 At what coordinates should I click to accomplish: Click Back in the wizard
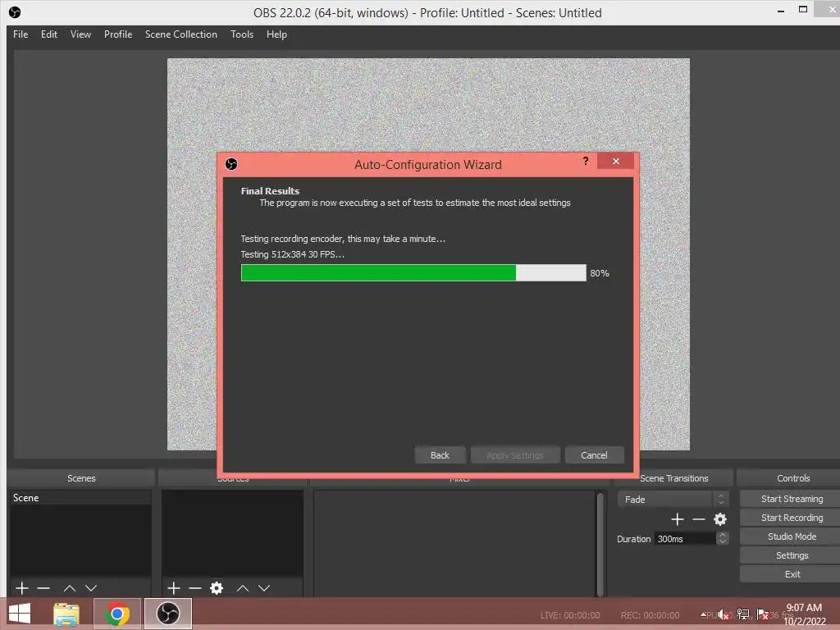click(440, 454)
